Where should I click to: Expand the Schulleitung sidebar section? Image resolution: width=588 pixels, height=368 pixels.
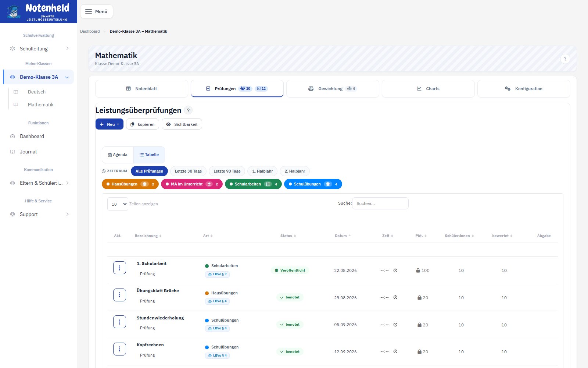pos(39,49)
